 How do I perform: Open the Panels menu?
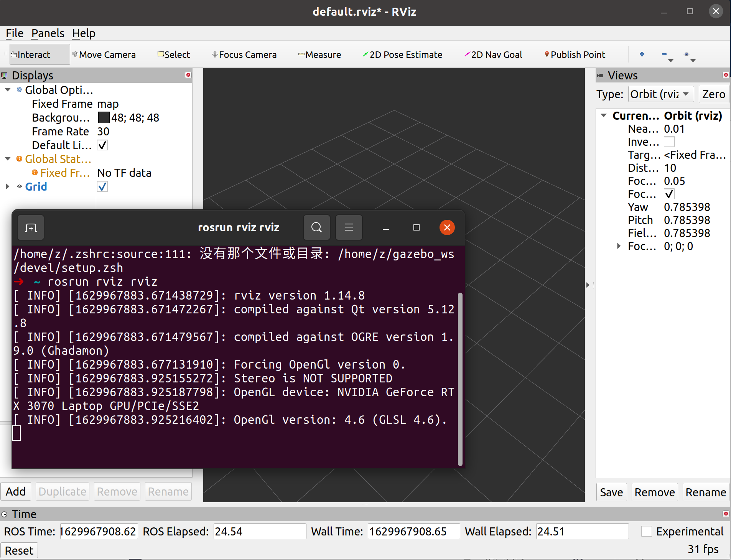48,33
